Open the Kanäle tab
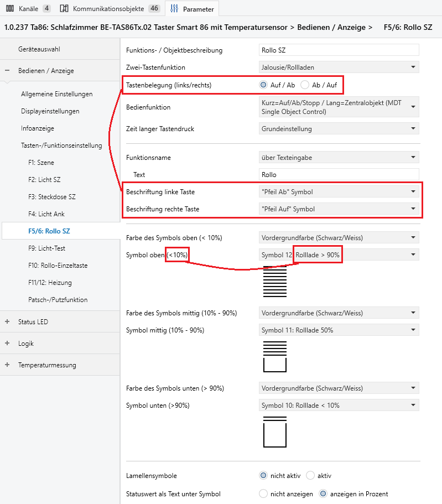 click(28, 8)
